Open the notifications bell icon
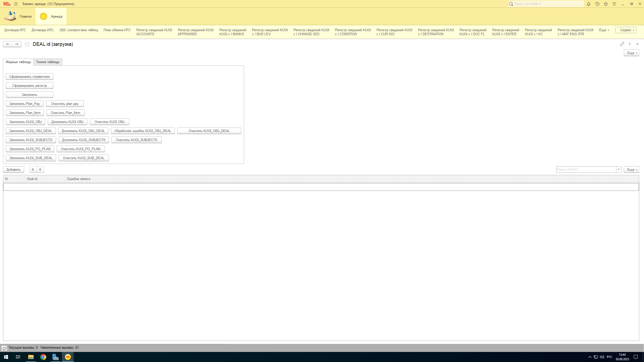The width and height of the screenshot is (644, 362). tap(588, 4)
